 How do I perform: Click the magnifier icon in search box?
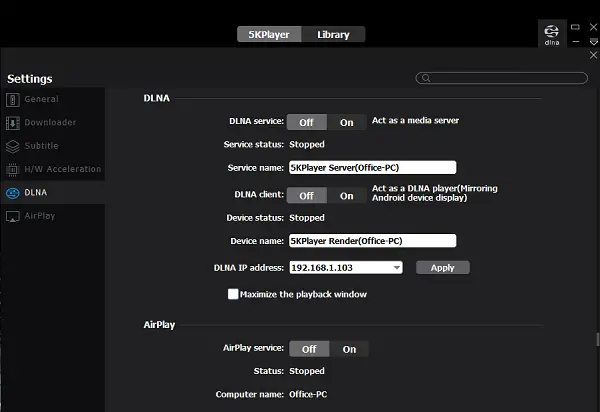(426, 78)
